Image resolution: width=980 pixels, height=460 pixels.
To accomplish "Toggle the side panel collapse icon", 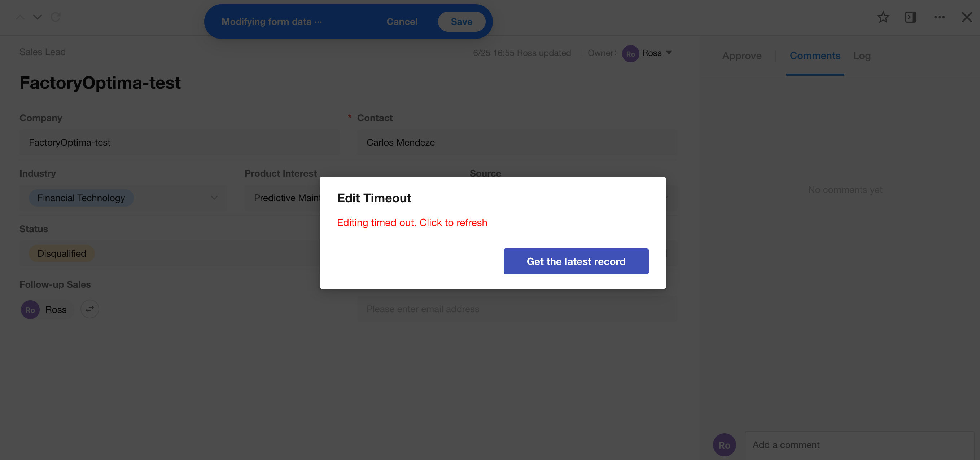I will coord(910,17).
